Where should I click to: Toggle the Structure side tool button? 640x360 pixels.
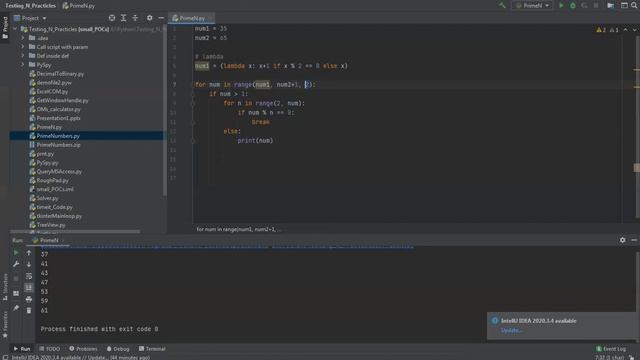click(5, 287)
